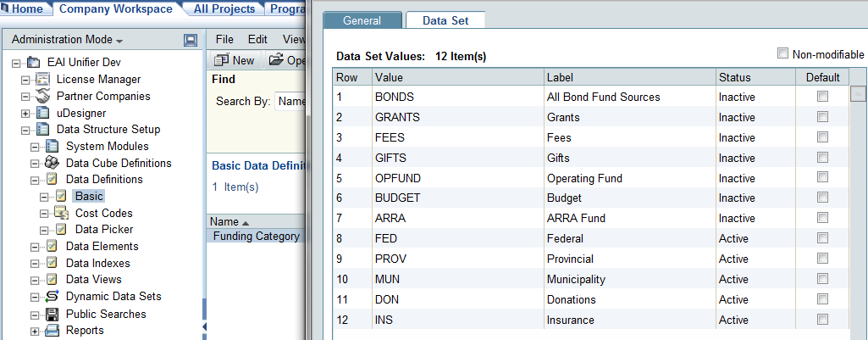Check Default box for BONDS row
This screenshot has width=868, height=340.
pyautogui.click(x=821, y=97)
